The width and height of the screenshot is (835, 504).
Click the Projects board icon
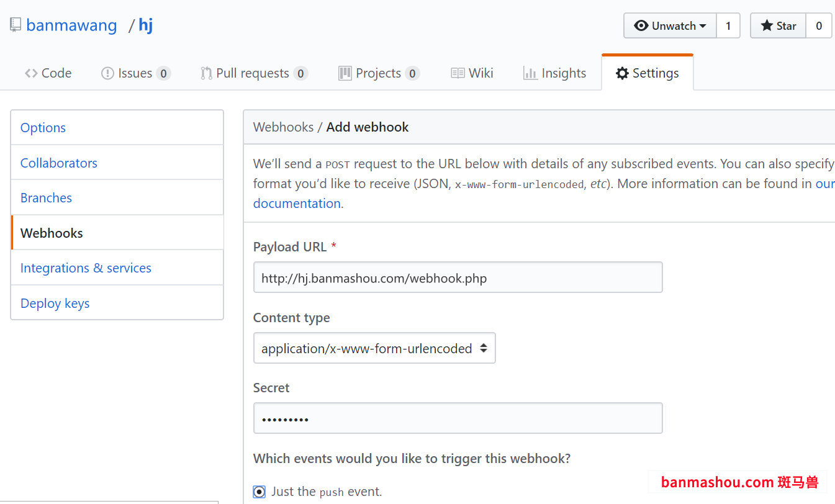pyautogui.click(x=345, y=73)
